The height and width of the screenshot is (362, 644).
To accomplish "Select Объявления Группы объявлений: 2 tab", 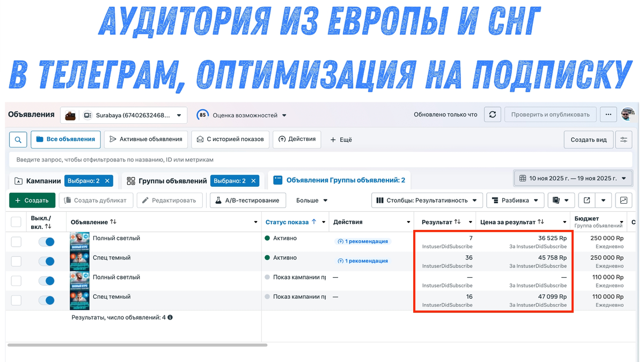I will (x=339, y=180).
